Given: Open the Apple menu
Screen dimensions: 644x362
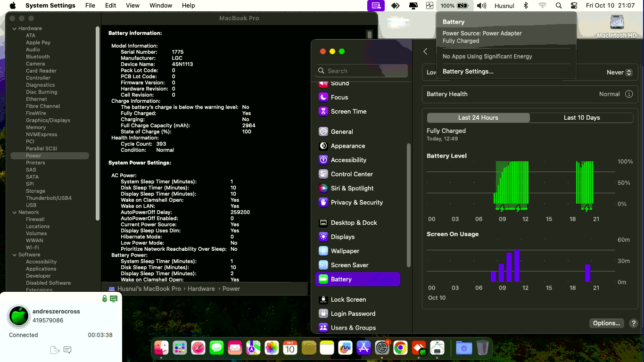Looking at the screenshot, I should (13, 6).
